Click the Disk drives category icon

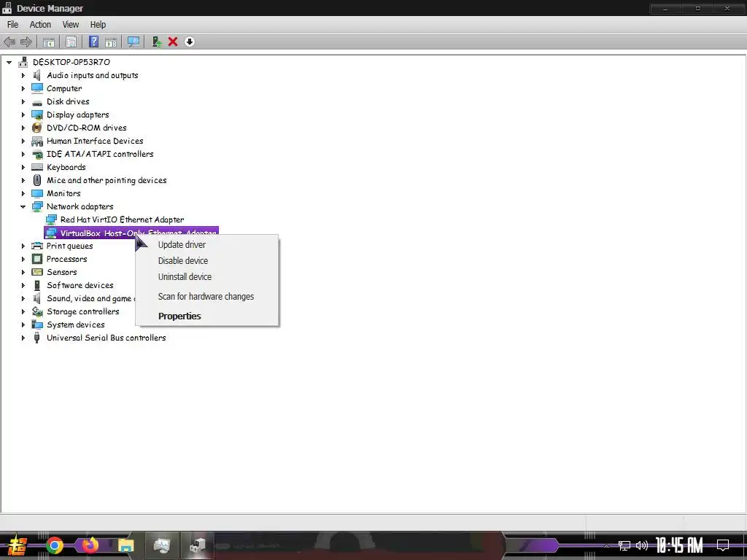click(x=37, y=102)
